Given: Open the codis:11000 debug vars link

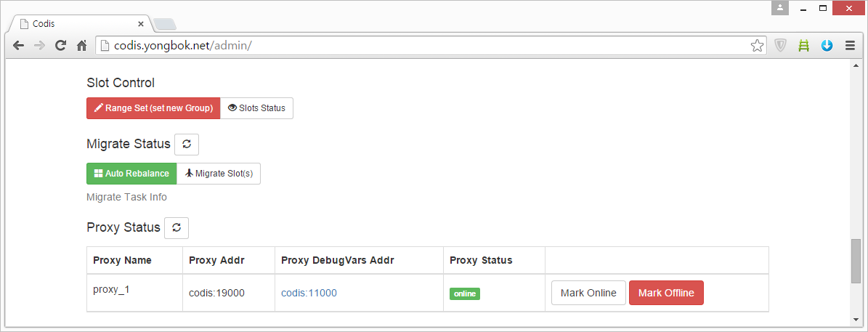Looking at the screenshot, I should point(309,293).
